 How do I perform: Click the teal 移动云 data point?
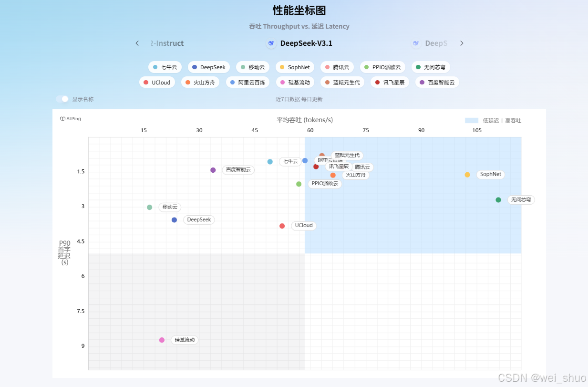click(x=150, y=208)
